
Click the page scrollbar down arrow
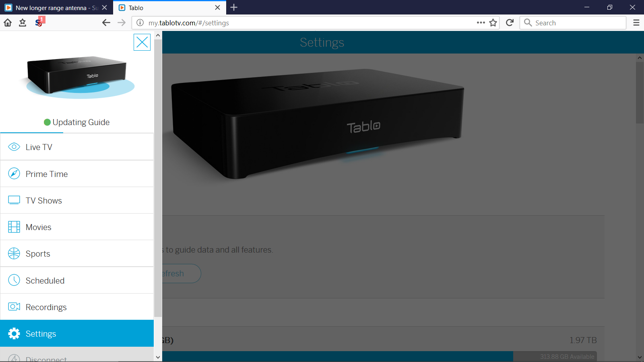640,357
